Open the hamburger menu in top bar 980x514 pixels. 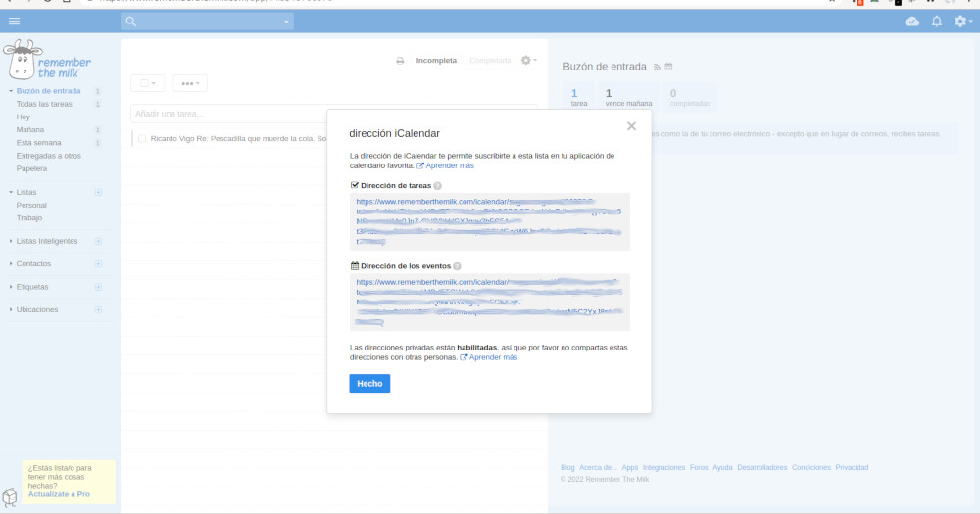pos(14,22)
